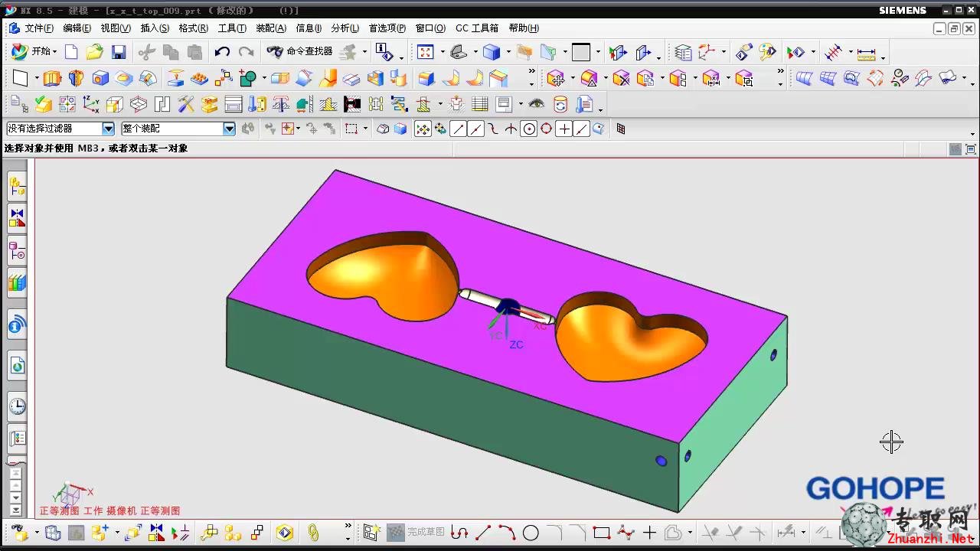The image size is (980, 551).
Task: Click the New file icon
Action: [x=71, y=52]
